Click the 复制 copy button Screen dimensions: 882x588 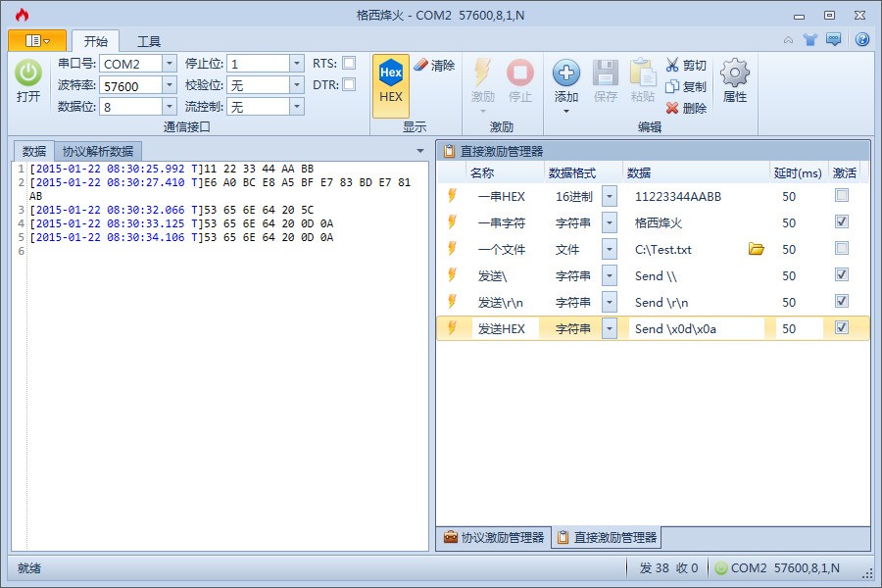click(x=686, y=86)
